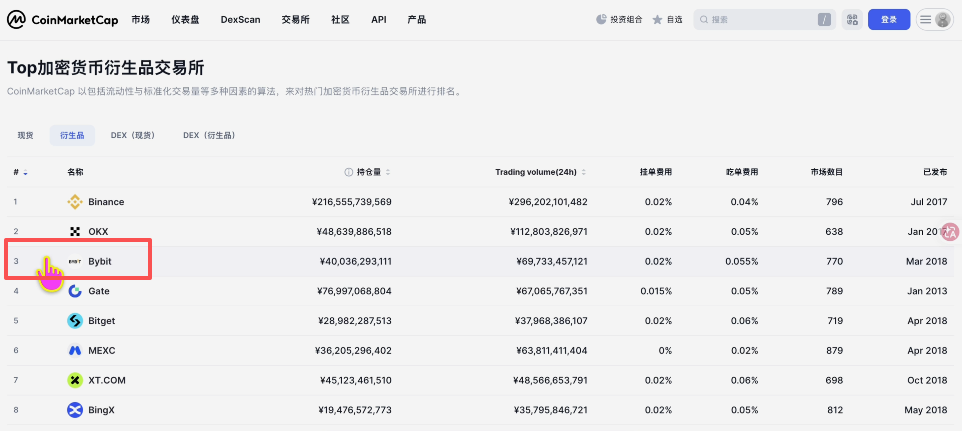
Task: Click the Binance logo icon
Action: tap(75, 202)
